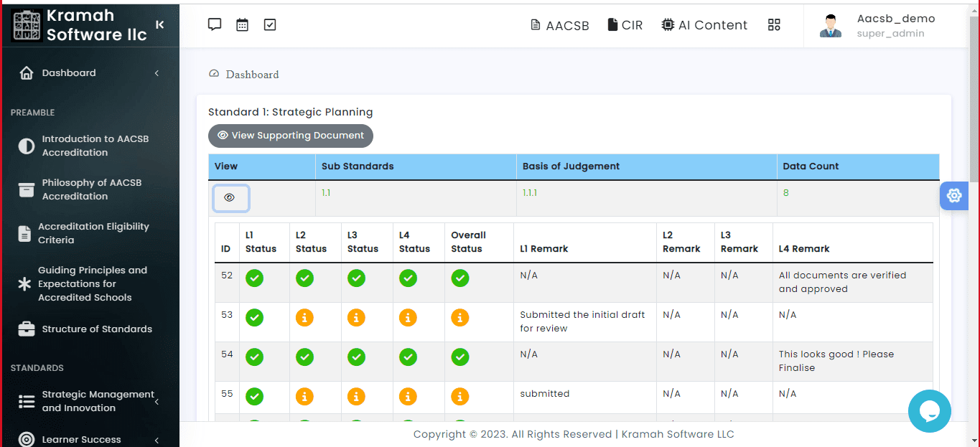This screenshot has height=447, width=980.
Task: Click the Aacsb_demo user avatar
Action: point(831,26)
